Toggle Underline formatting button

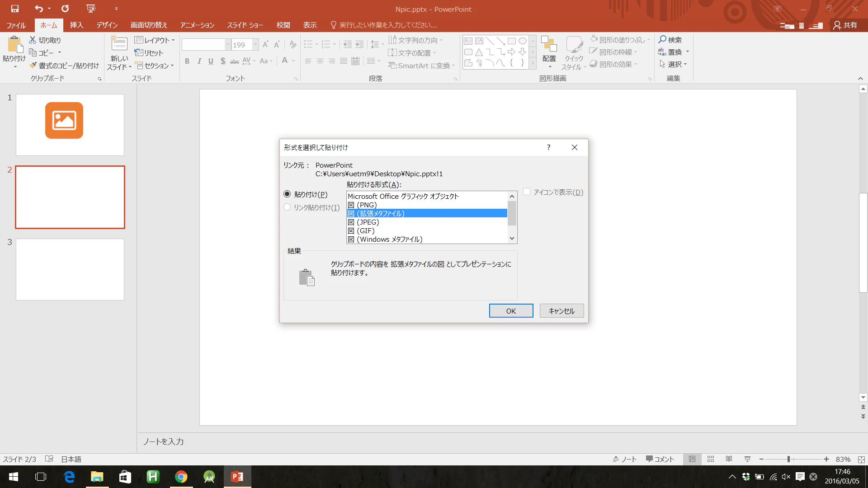[x=211, y=61]
